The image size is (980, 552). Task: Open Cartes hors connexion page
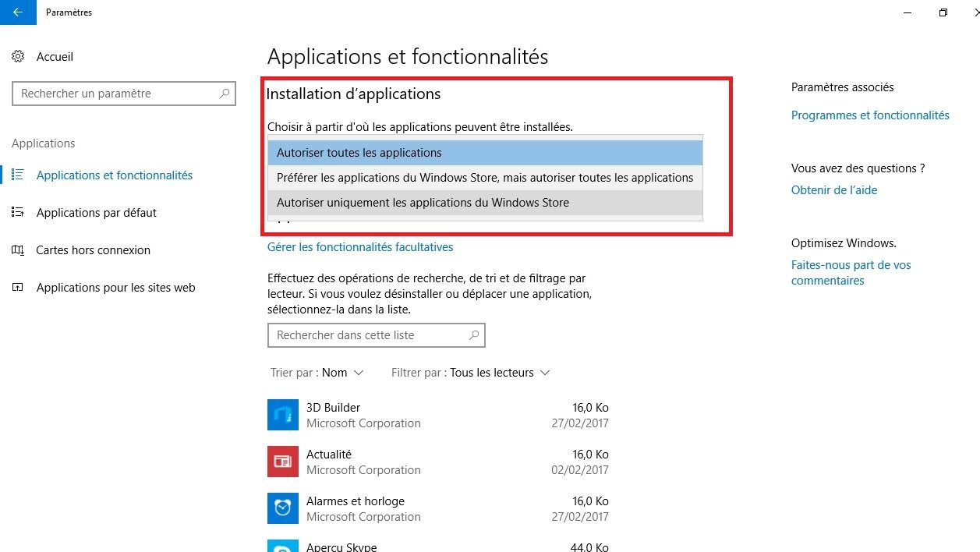93,250
